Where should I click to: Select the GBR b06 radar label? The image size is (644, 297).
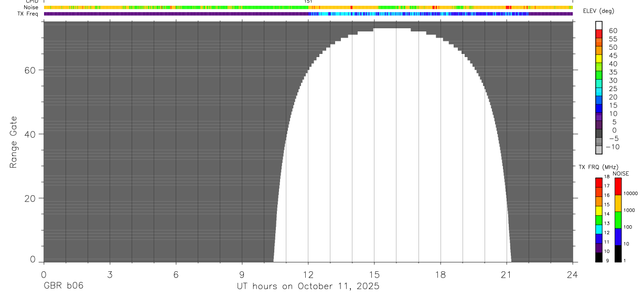(x=63, y=286)
